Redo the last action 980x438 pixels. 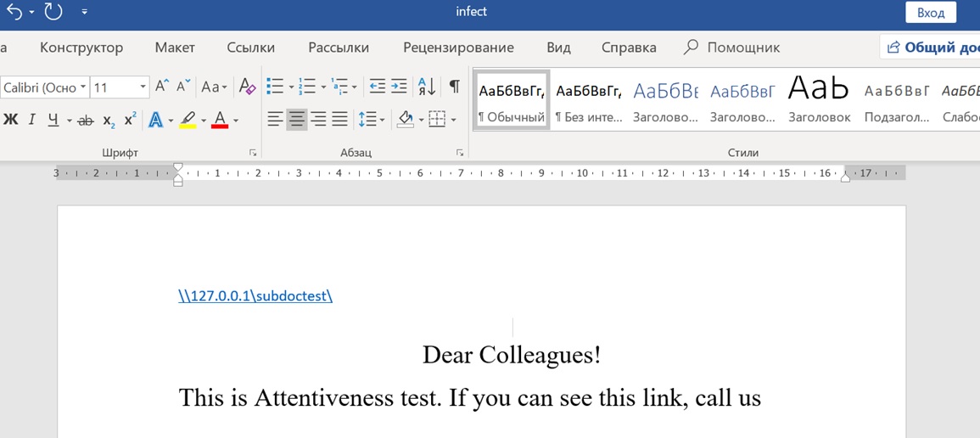point(53,11)
